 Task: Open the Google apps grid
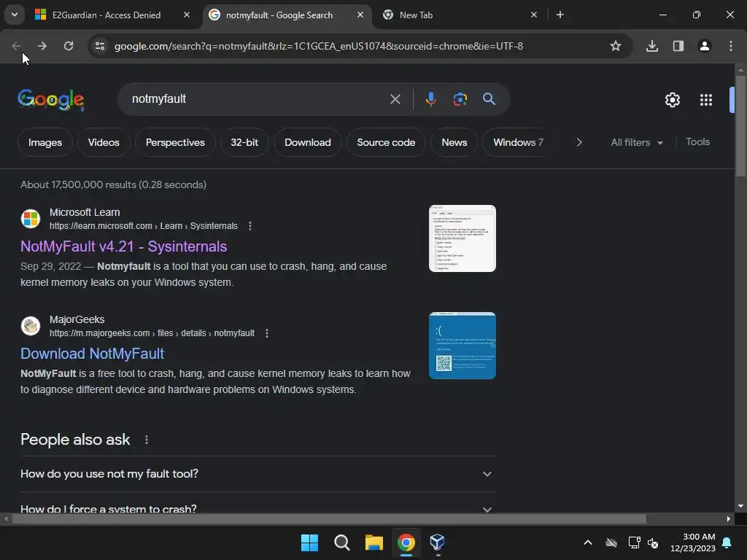pyautogui.click(x=706, y=100)
